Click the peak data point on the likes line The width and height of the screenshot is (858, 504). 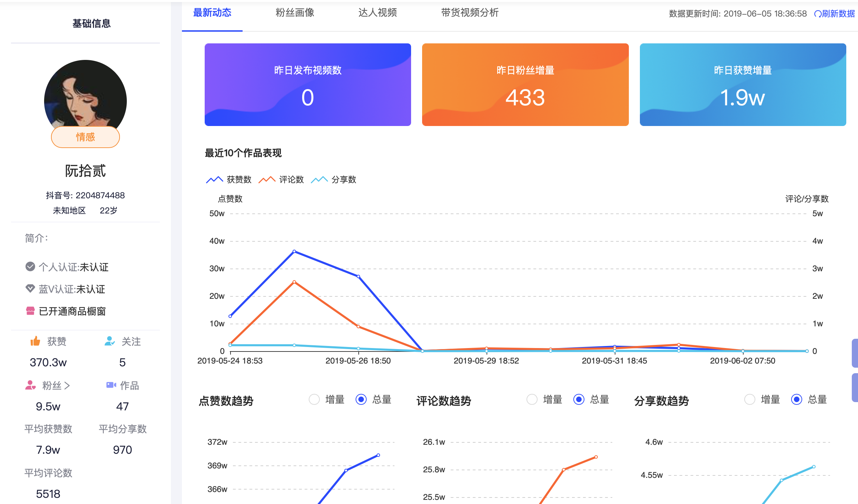tap(294, 251)
